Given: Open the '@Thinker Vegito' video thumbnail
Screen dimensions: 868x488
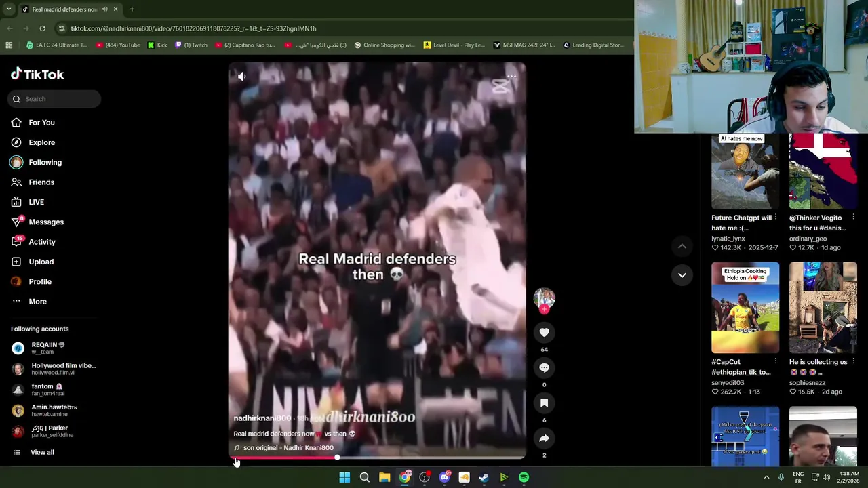Looking at the screenshot, I should pyautogui.click(x=823, y=171).
